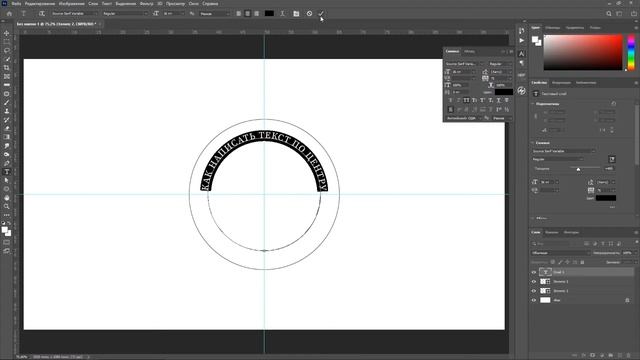Open font family dropdown in options bar

[74, 13]
